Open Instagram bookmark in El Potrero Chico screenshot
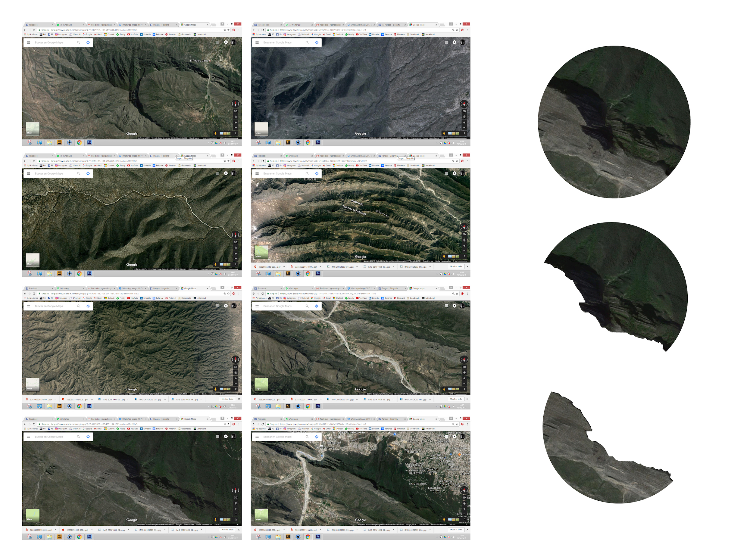The height and width of the screenshot is (560, 747). [x=61, y=34]
